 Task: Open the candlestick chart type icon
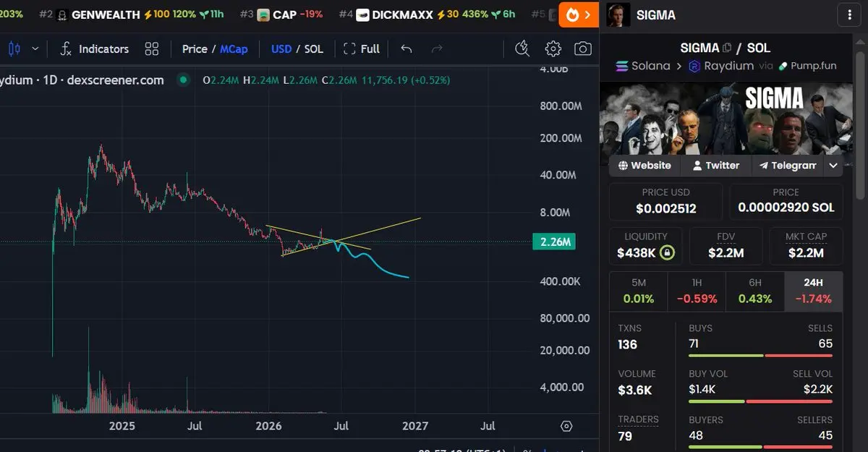point(14,48)
